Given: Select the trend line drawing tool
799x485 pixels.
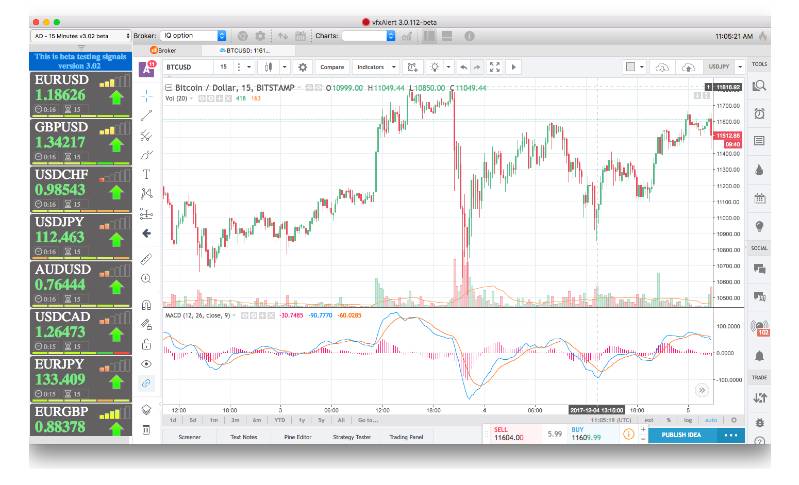Looking at the screenshot, I should 147,115.
